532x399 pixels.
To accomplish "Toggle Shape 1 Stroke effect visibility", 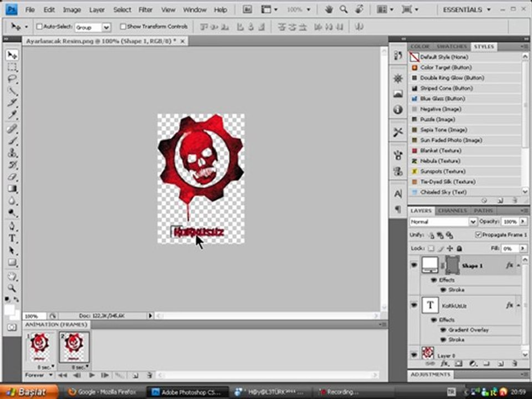I will (x=443, y=290).
